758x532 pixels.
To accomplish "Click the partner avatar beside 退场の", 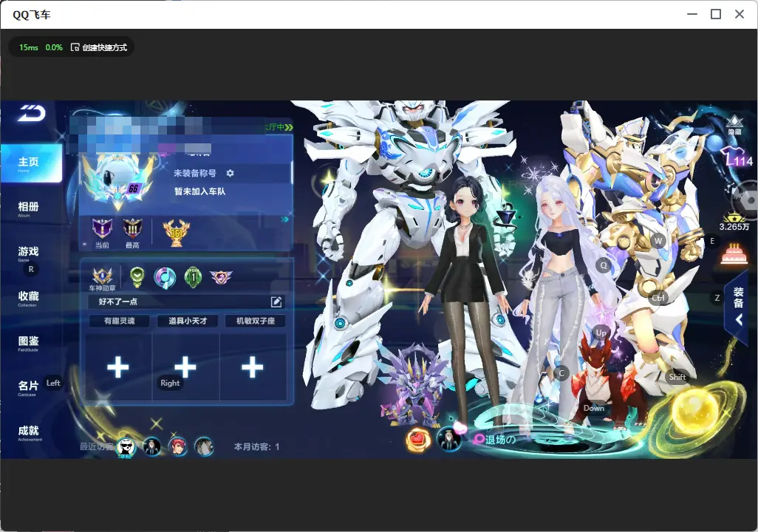I will [448, 439].
